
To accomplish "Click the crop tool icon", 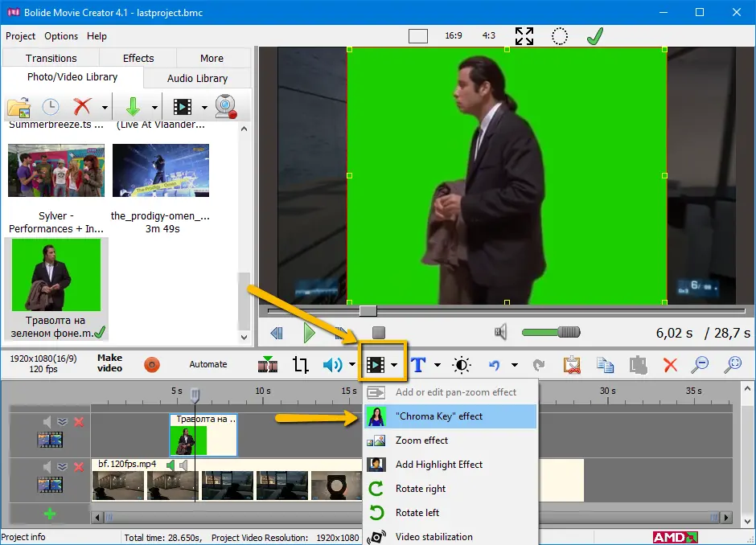I will pos(301,365).
